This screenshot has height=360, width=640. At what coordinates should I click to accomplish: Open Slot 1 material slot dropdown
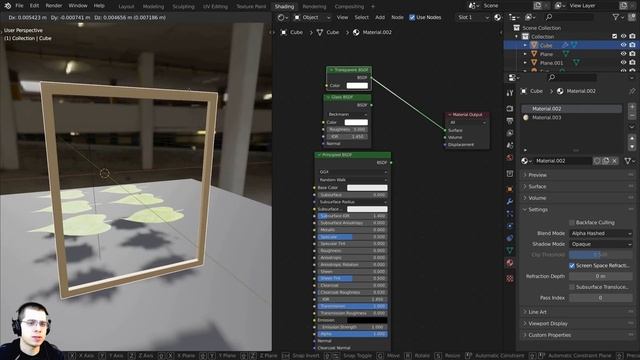point(473,17)
